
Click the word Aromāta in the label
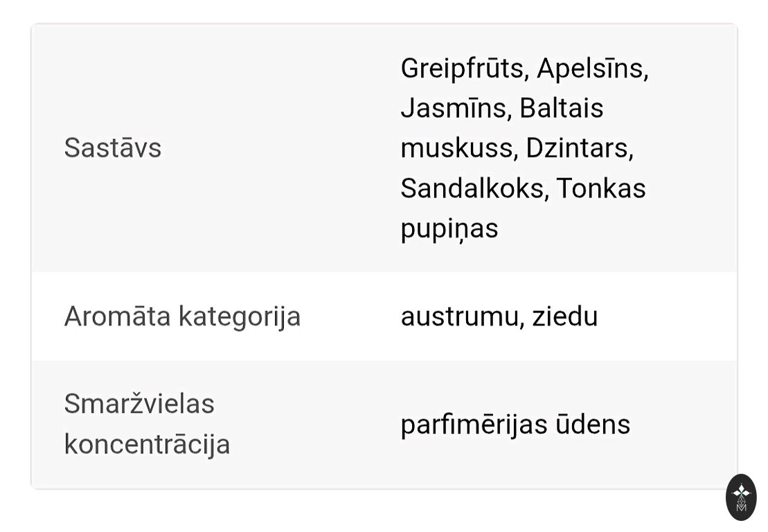(117, 317)
